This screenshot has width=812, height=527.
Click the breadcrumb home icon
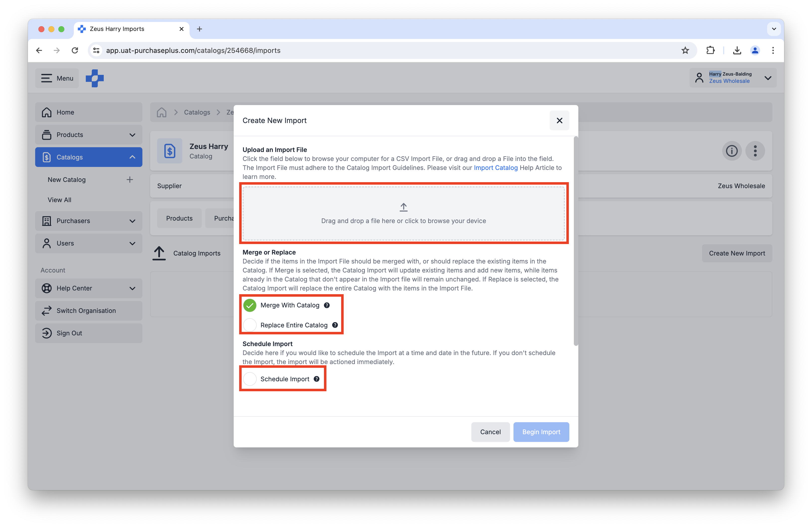pyautogui.click(x=162, y=112)
